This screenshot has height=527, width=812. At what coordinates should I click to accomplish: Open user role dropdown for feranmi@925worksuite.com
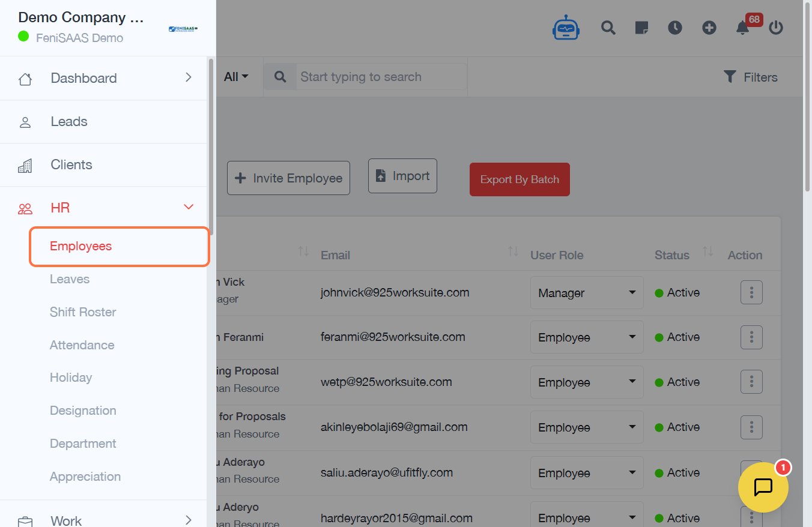586,337
